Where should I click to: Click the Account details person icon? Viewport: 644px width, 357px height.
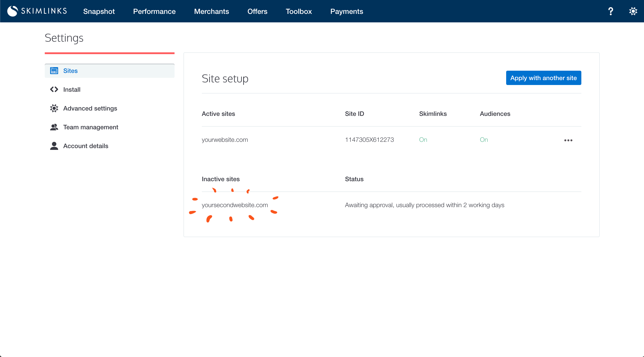click(54, 146)
